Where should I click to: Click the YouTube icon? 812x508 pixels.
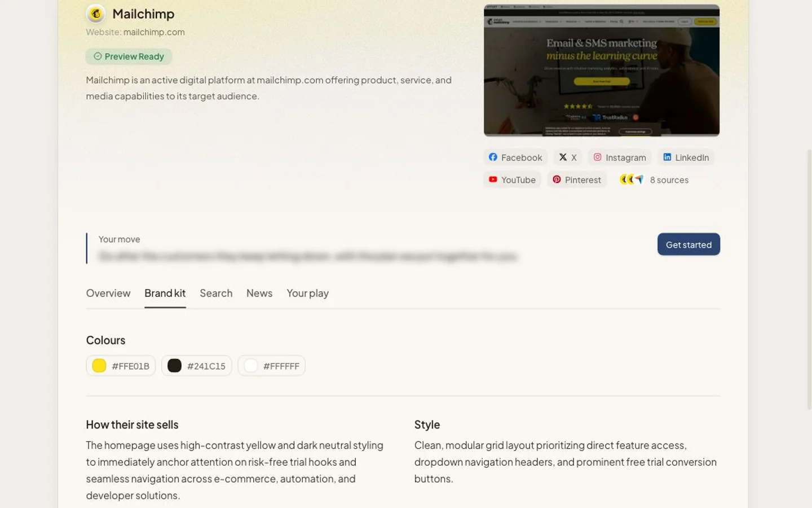pyautogui.click(x=493, y=179)
